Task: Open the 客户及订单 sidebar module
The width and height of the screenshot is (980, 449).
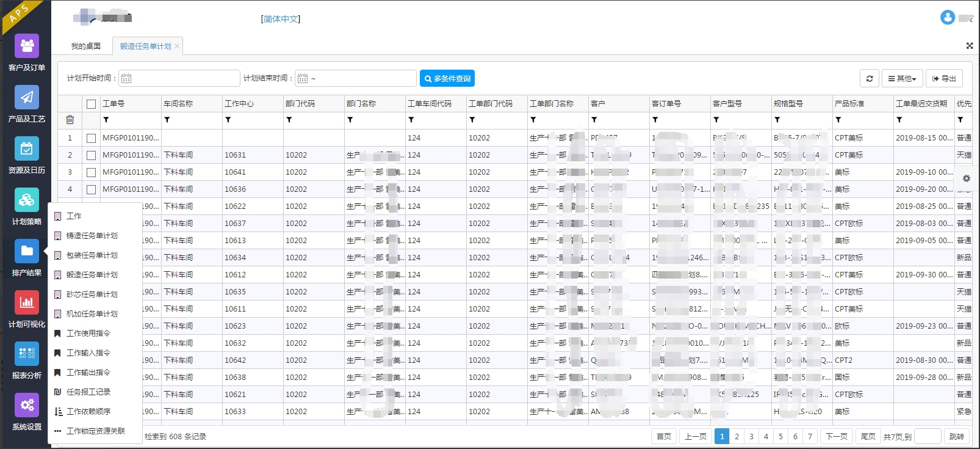Action: tap(27, 46)
